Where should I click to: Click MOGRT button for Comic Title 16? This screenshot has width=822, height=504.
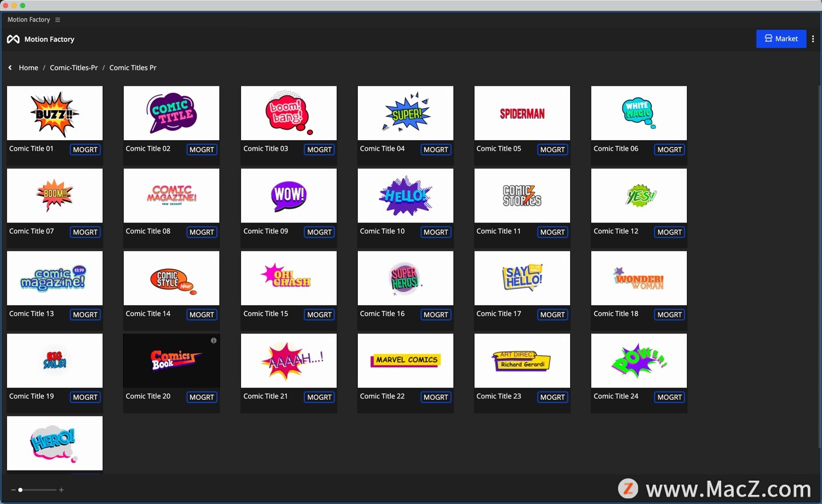(x=436, y=315)
